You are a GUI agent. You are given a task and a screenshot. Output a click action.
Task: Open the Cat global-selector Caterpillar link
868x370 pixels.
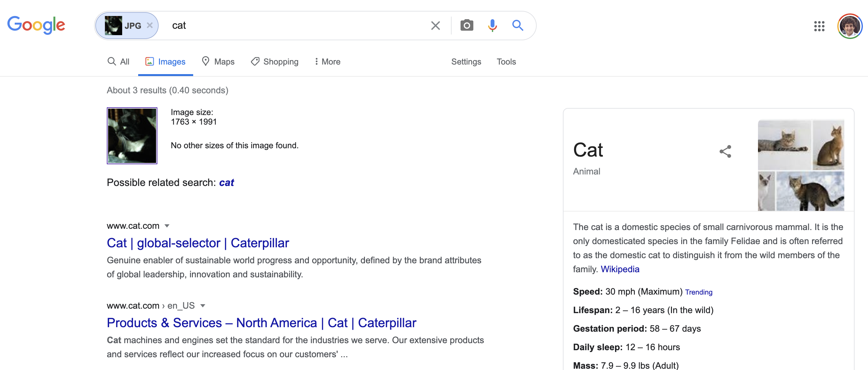click(x=198, y=243)
